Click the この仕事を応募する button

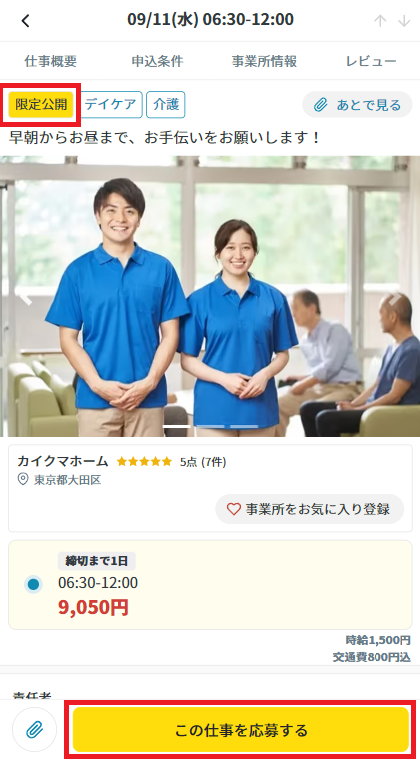click(241, 729)
